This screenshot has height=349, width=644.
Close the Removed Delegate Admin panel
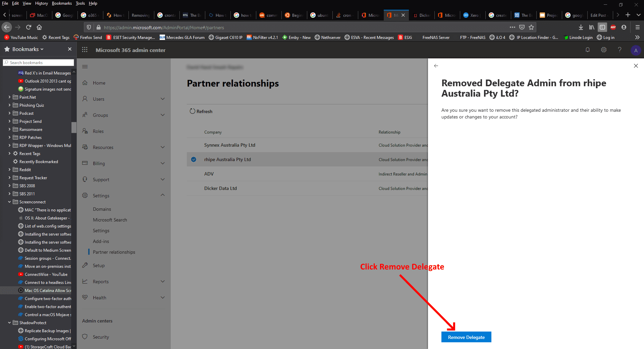(x=636, y=66)
